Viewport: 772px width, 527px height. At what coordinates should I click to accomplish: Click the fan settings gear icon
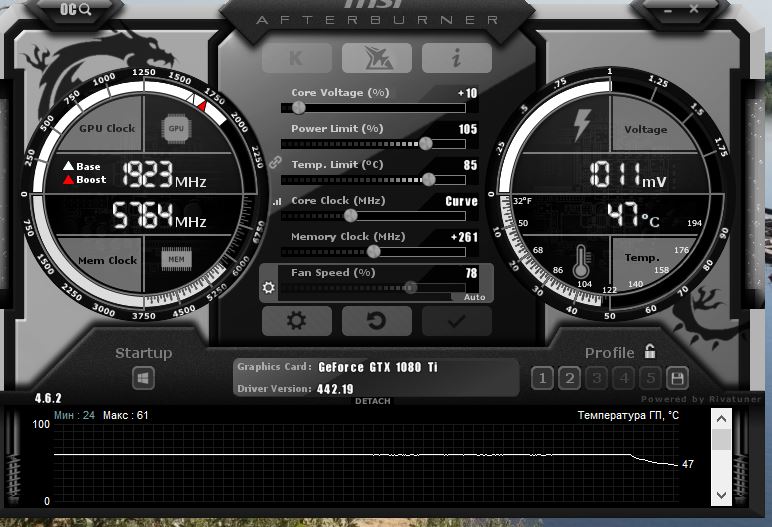(268, 287)
